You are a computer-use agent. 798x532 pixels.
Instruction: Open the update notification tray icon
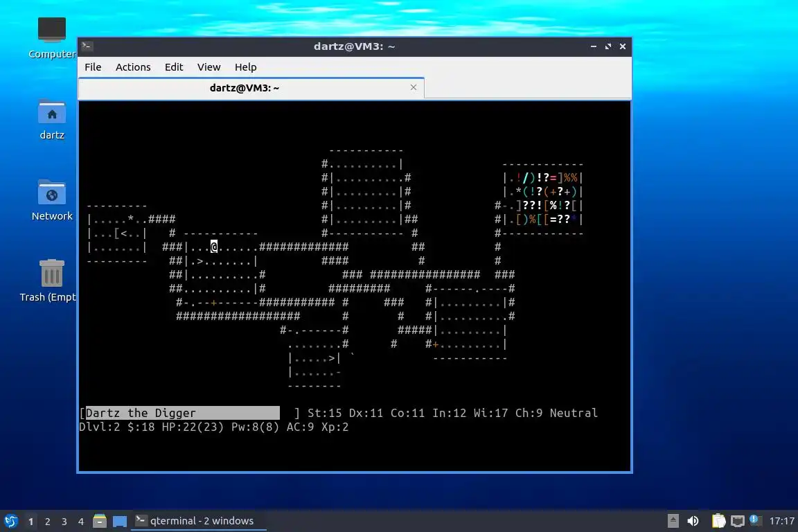pyautogui.click(x=755, y=520)
